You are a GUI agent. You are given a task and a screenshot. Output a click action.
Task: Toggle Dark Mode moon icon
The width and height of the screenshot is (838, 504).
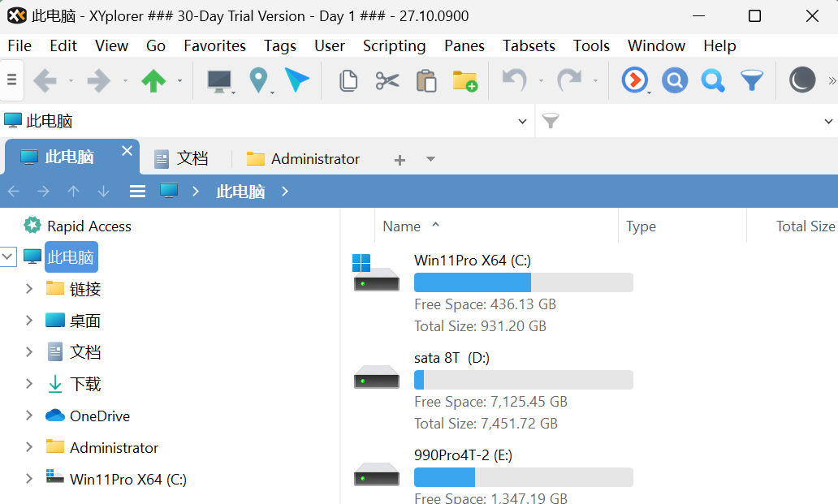[802, 80]
